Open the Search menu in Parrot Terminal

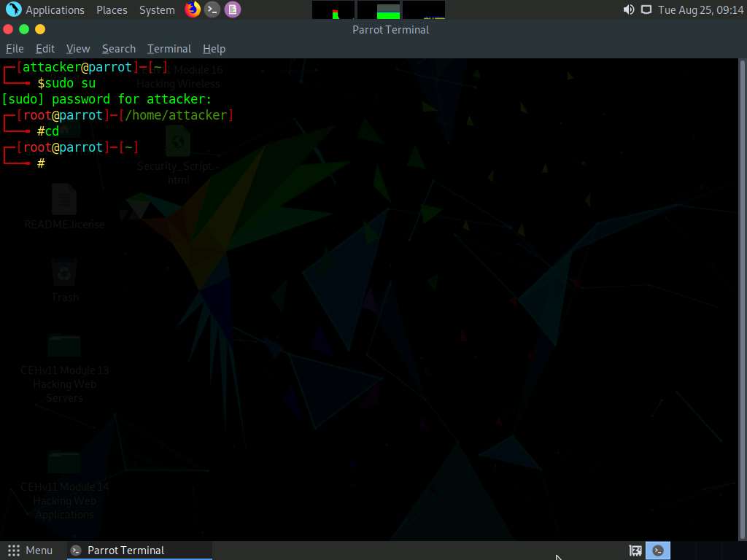click(119, 49)
